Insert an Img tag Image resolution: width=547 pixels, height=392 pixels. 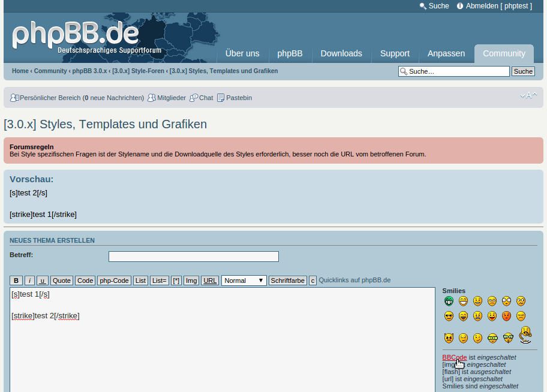pyautogui.click(x=191, y=281)
